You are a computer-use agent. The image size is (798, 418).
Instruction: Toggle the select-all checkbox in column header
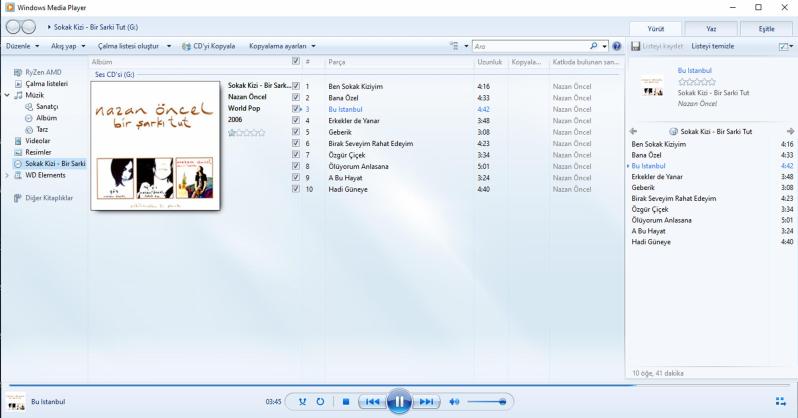coord(296,61)
